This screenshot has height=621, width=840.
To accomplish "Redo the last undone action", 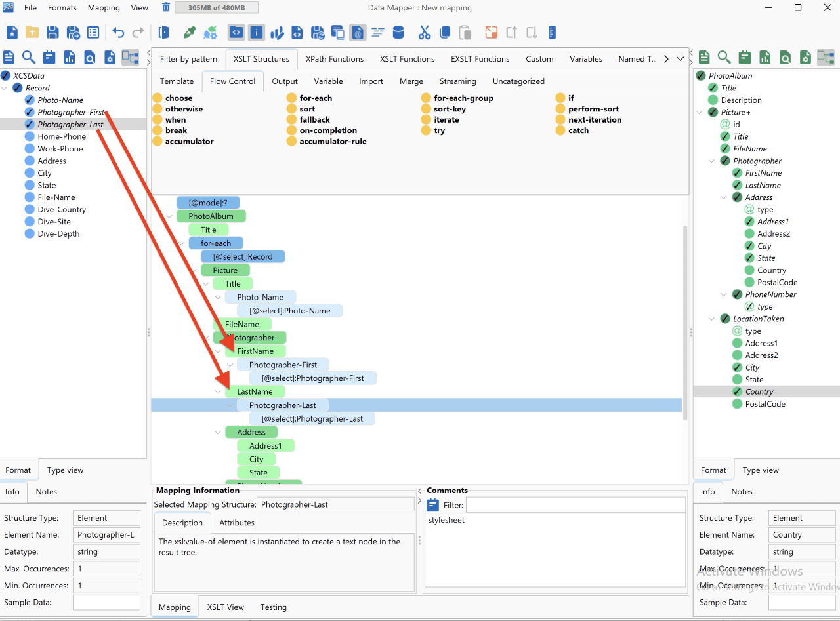I will click(138, 32).
